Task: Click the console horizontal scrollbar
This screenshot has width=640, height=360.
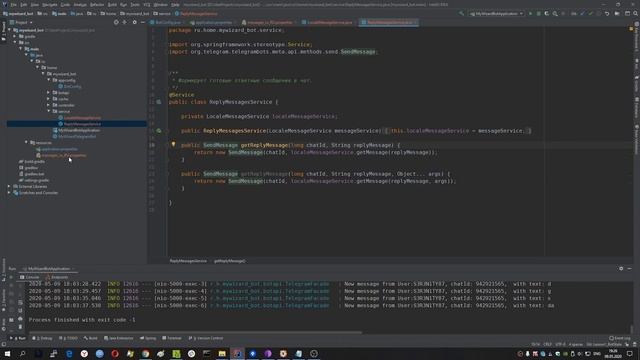Action: click(195, 332)
